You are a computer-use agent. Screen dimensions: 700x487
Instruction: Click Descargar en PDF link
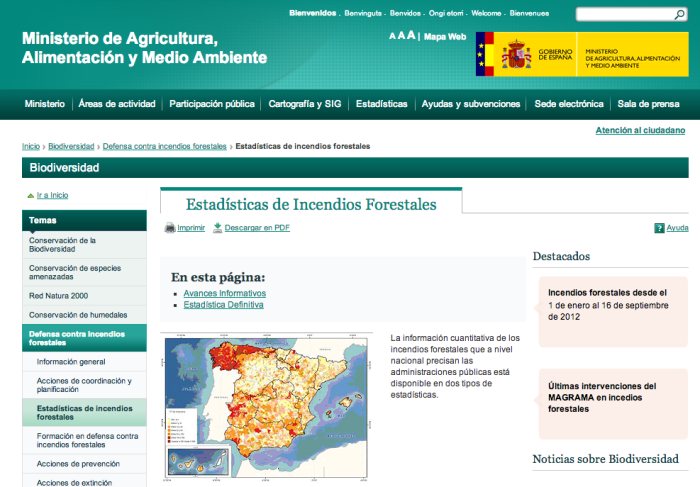click(x=257, y=228)
